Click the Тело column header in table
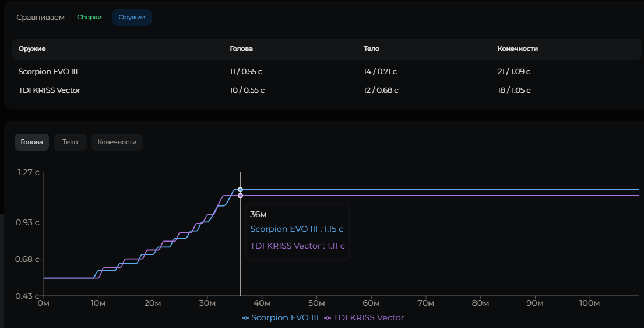The height and width of the screenshot is (328, 644). click(x=371, y=48)
